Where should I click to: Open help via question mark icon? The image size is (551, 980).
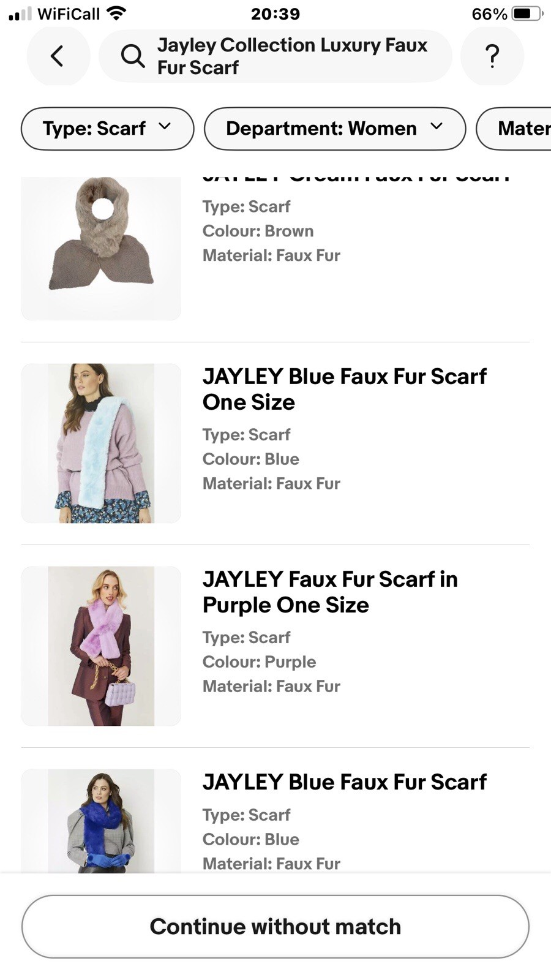(492, 56)
